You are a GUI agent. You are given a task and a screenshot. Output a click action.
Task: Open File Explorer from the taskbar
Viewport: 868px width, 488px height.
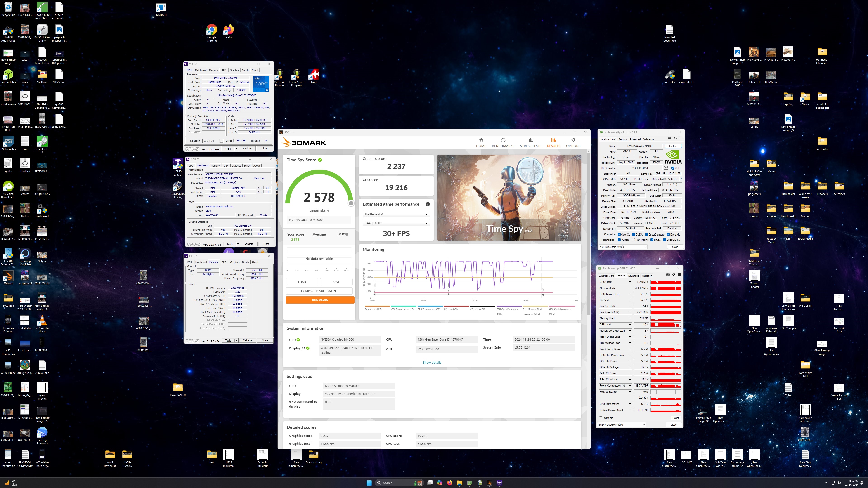[x=459, y=483]
